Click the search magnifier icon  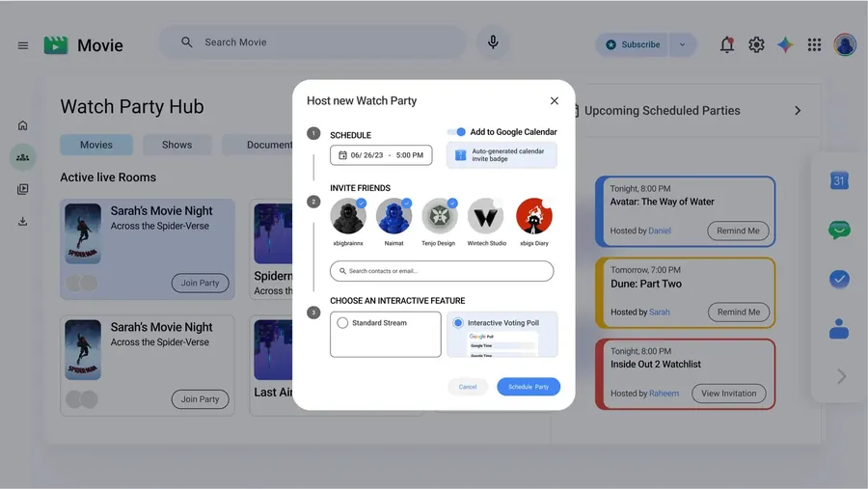tap(186, 42)
